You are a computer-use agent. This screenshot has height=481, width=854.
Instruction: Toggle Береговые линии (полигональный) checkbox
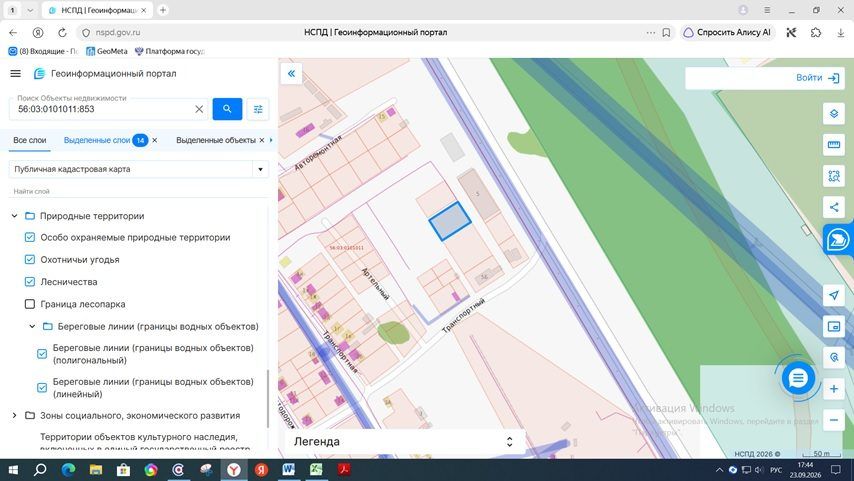[x=42, y=354]
